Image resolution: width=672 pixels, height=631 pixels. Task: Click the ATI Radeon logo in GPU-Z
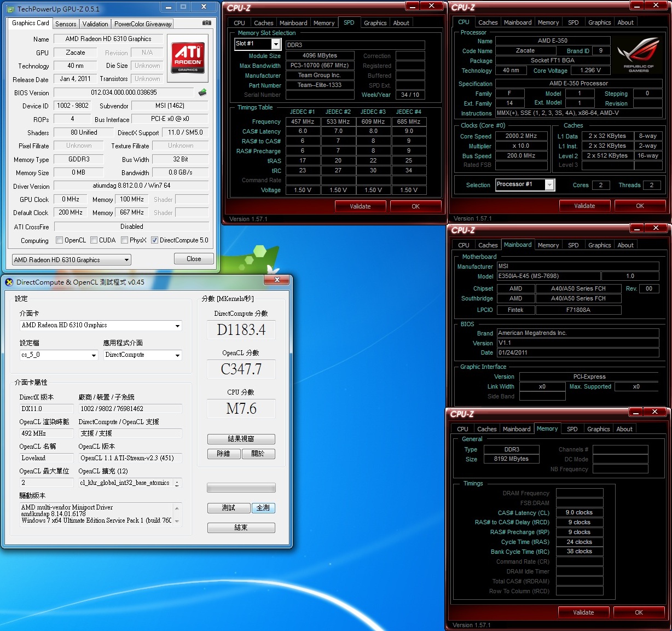[188, 59]
